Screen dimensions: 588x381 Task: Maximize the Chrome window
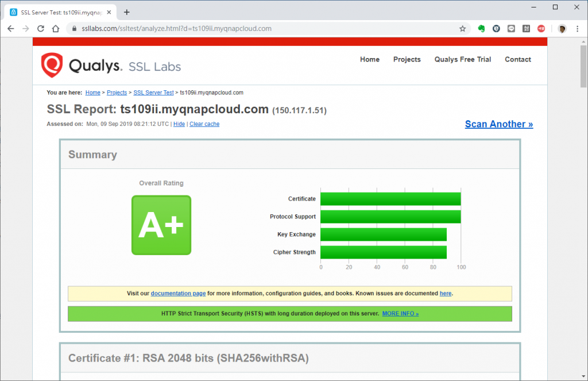[x=555, y=7]
